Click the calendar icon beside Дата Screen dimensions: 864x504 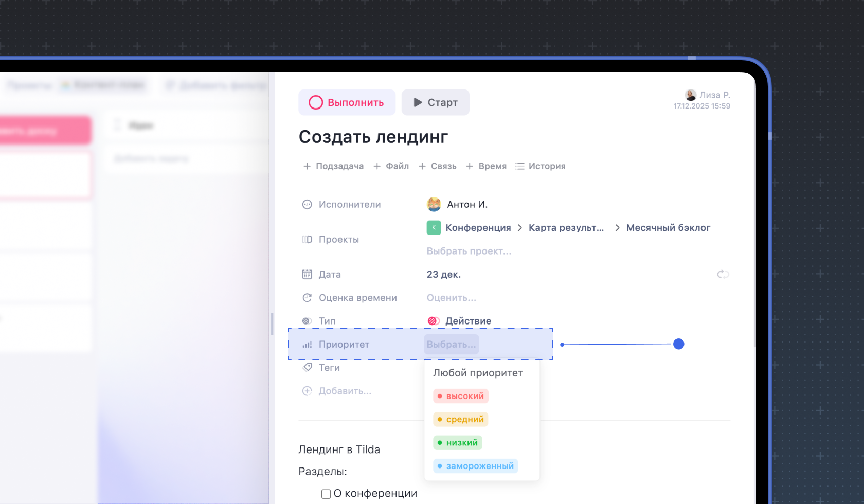point(307,275)
